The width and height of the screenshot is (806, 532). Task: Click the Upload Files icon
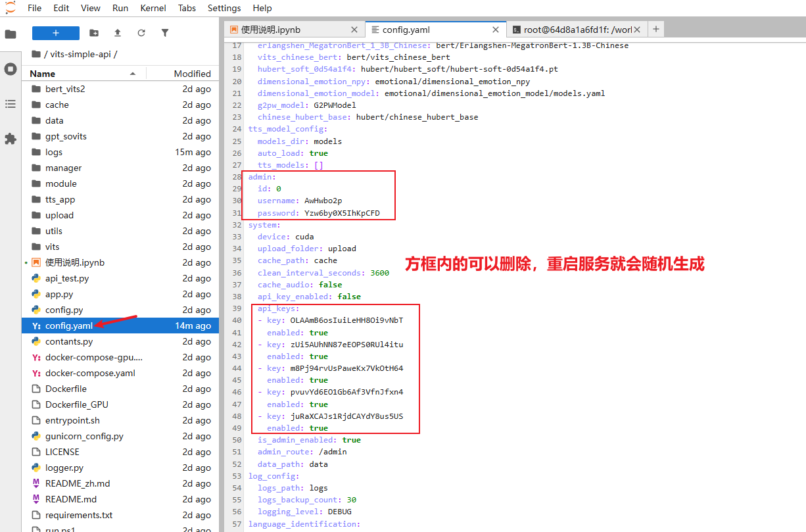tap(118, 33)
